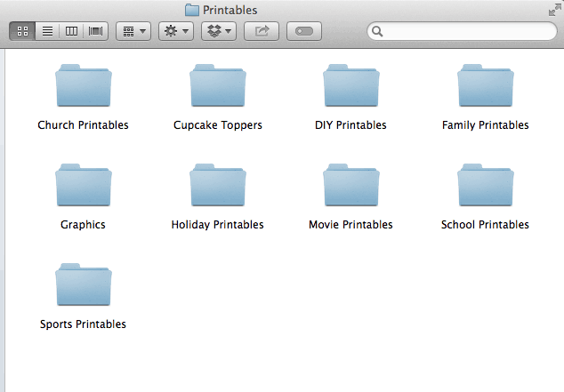Click the 'Graphics' name label

click(x=83, y=225)
